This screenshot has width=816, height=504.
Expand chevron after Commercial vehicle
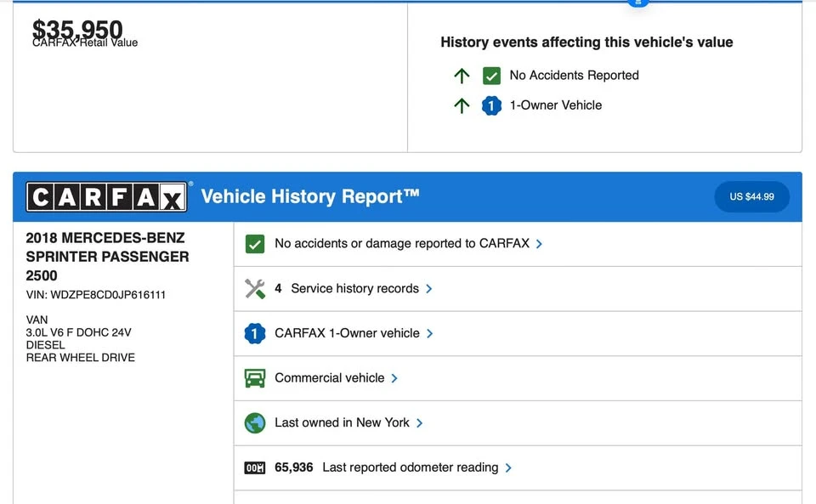coord(394,378)
